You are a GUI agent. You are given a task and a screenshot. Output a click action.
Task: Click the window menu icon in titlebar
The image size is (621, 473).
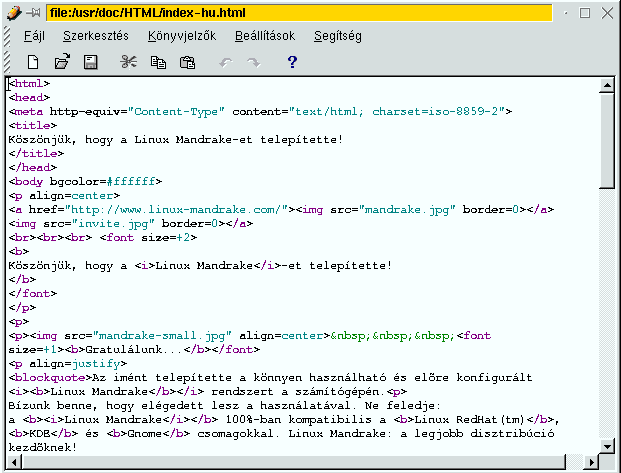[x=13, y=13]
